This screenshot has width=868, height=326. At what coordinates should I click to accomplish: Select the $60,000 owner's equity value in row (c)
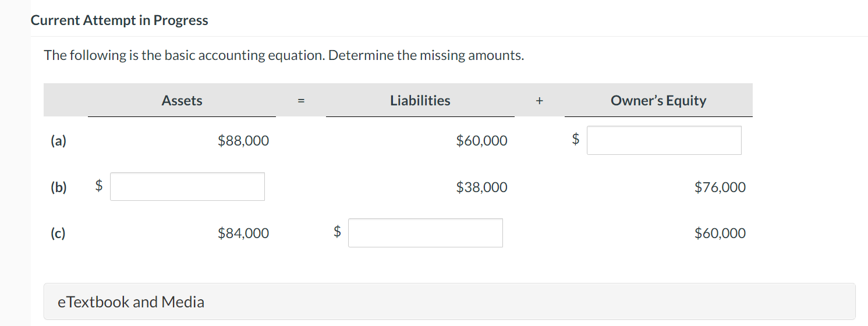tap(720, 233)
